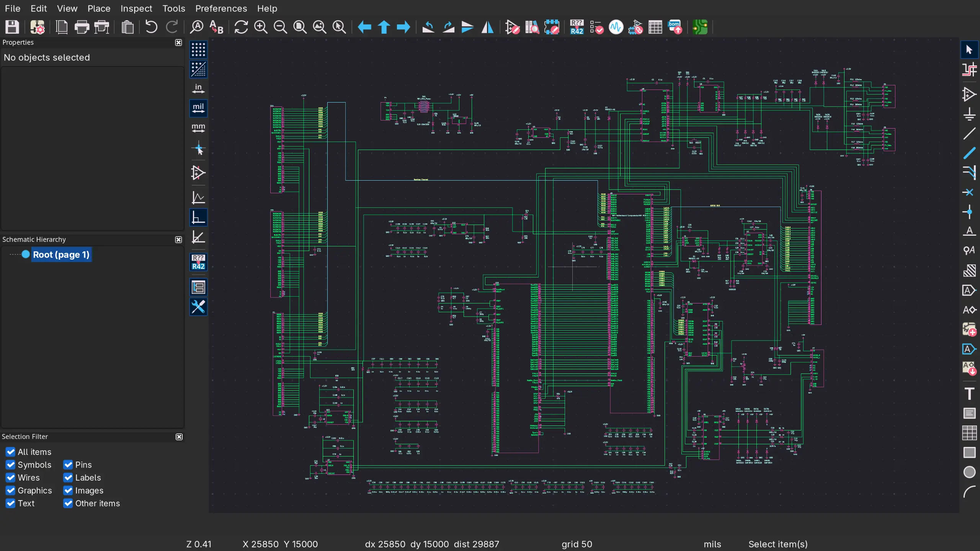Switch units to millimeters

point(198,128)
